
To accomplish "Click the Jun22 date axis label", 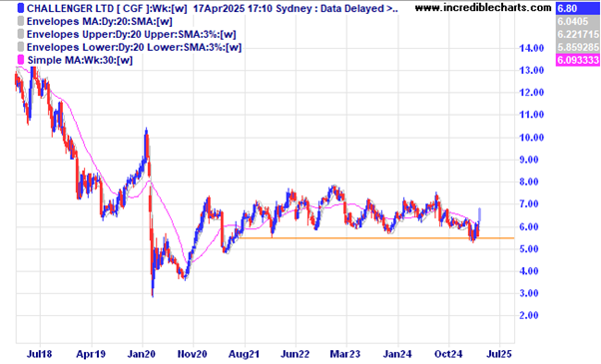I will pos(296,354).
